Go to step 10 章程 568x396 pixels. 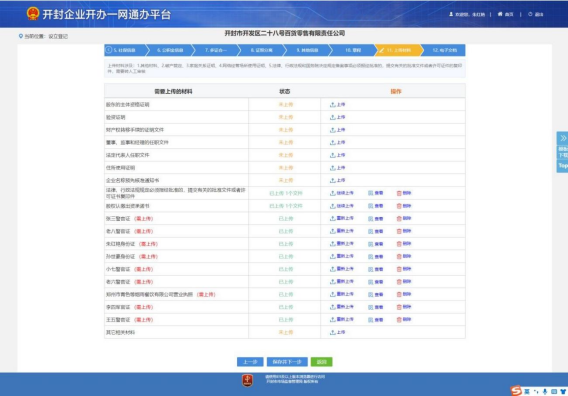[353, 50]
